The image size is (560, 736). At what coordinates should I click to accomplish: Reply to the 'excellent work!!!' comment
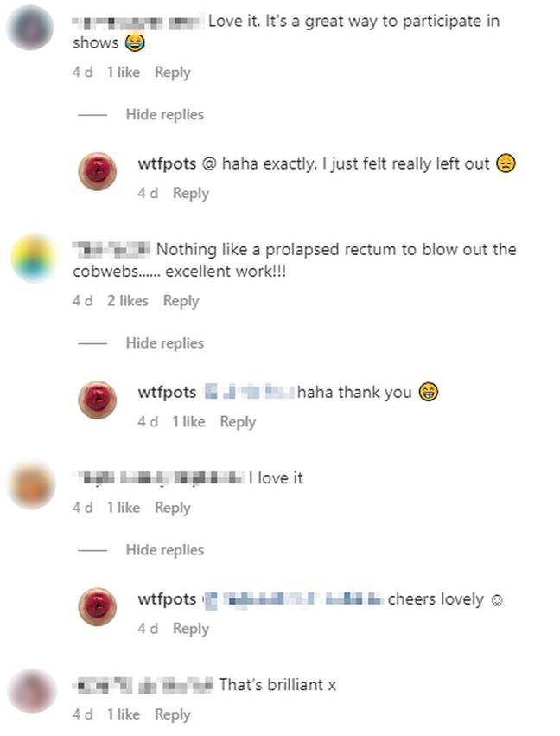[181, 301]
